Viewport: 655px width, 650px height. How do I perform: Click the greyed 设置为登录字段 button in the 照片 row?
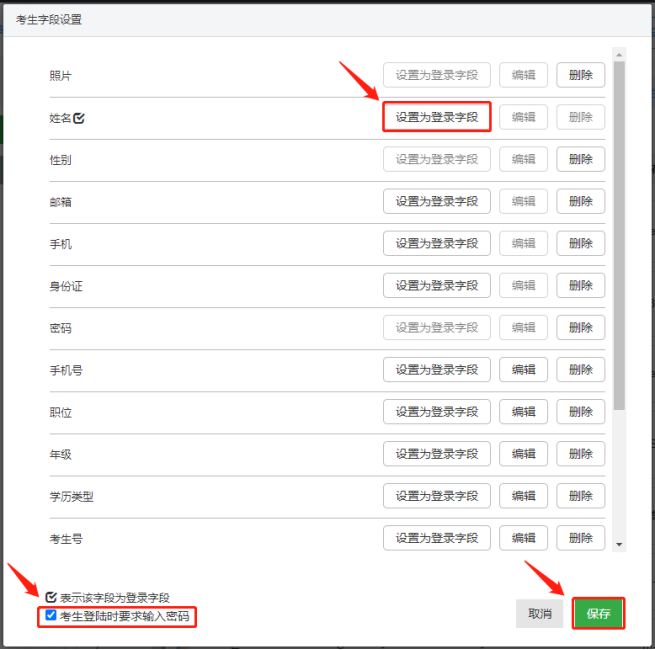[437, 75]
